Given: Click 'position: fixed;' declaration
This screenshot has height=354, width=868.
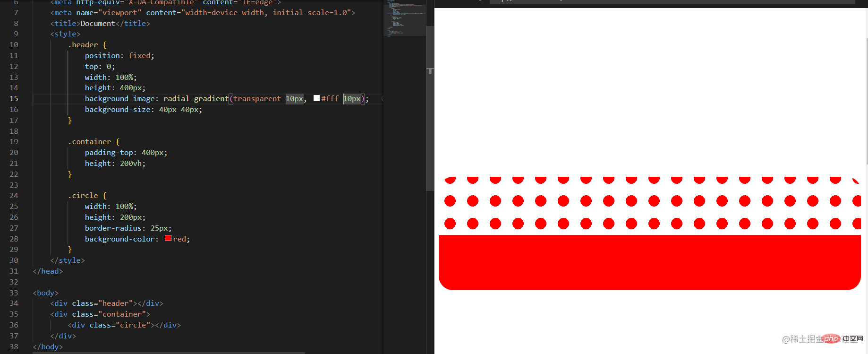Looking at the screenshot, I should pos(119,56).
